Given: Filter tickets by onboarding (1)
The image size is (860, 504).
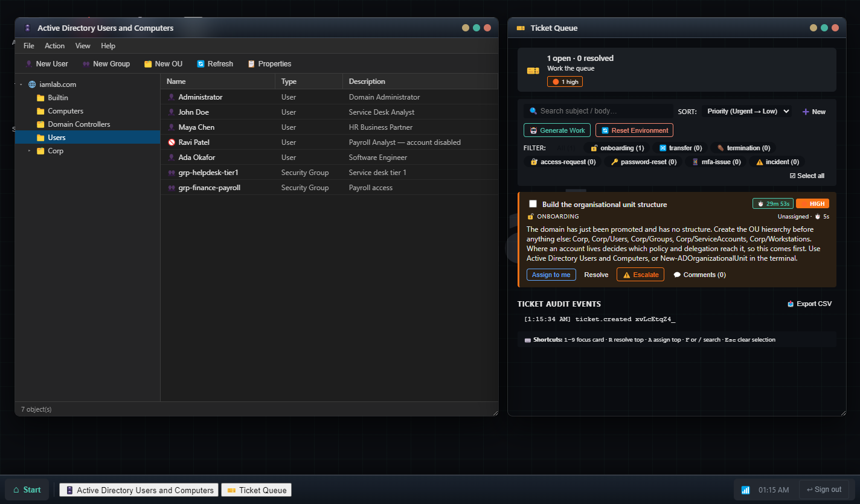Looking at the screenshot, I should tap(617, 148).
